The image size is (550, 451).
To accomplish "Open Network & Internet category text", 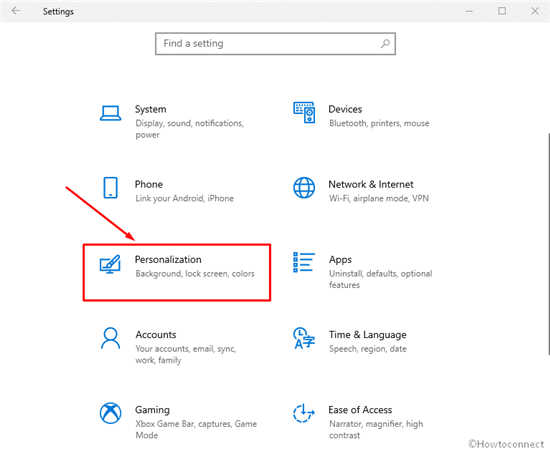I will click(x=371, y=184).
